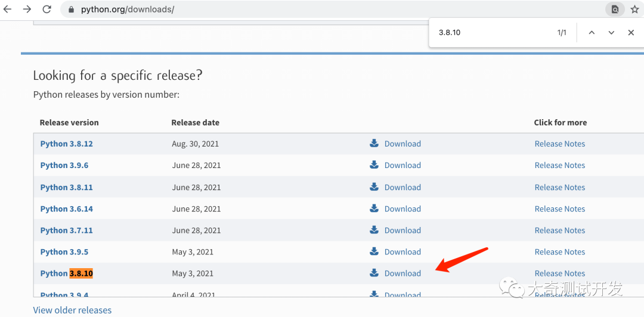The width and height of the screenshot is (644, 317).
Task: Open Download link for Python 3.8.10
Action: 402,274
